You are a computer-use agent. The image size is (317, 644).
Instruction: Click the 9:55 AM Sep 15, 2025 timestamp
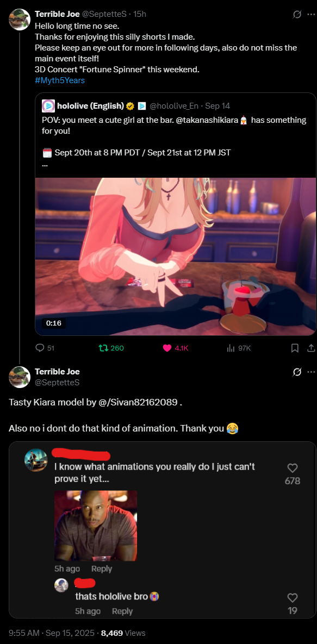[52, 633]
